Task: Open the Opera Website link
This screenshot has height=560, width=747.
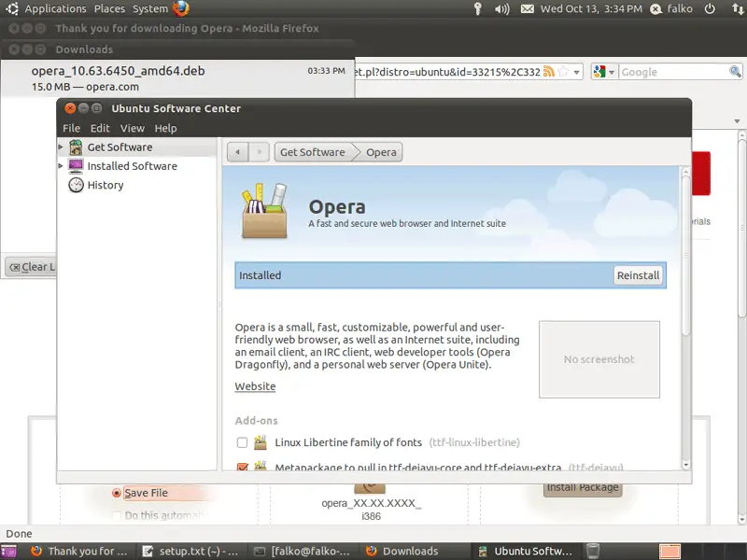Action: pyautogui.click(x=255, y=386)
